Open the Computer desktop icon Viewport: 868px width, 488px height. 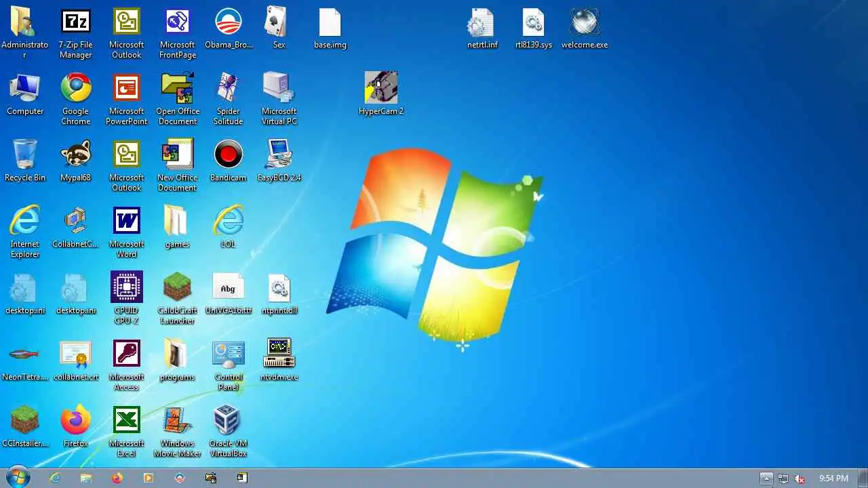(x=25, y=95)
